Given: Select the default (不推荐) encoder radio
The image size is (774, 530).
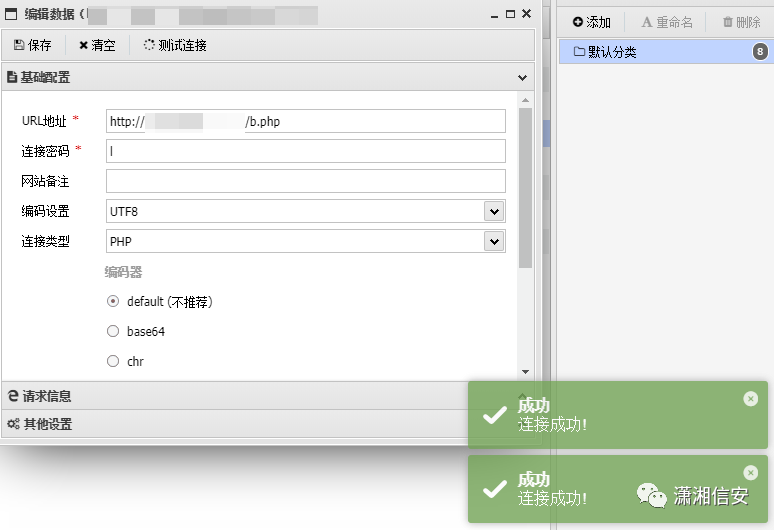Looking at the screenshot, I should tap(113, 302).
